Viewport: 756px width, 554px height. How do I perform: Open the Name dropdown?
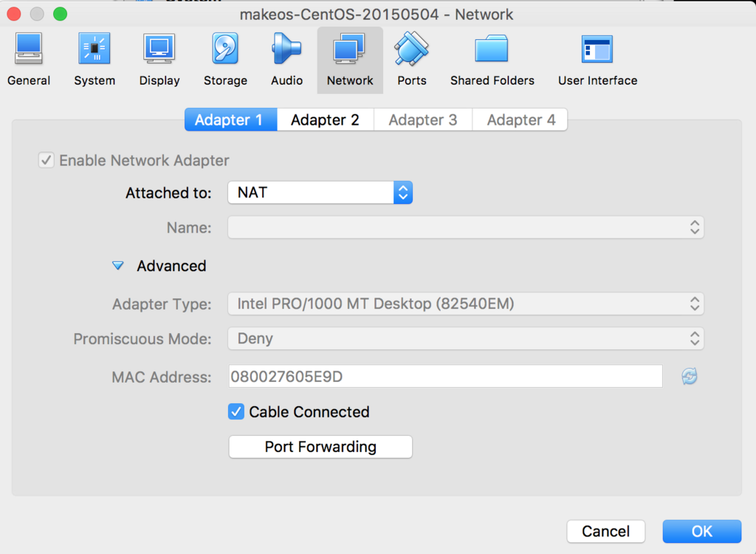[466, 228]
